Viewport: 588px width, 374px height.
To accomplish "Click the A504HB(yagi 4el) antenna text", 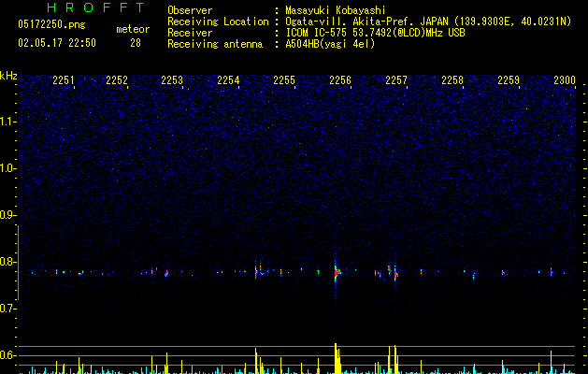I will click(x=330, y=44).
